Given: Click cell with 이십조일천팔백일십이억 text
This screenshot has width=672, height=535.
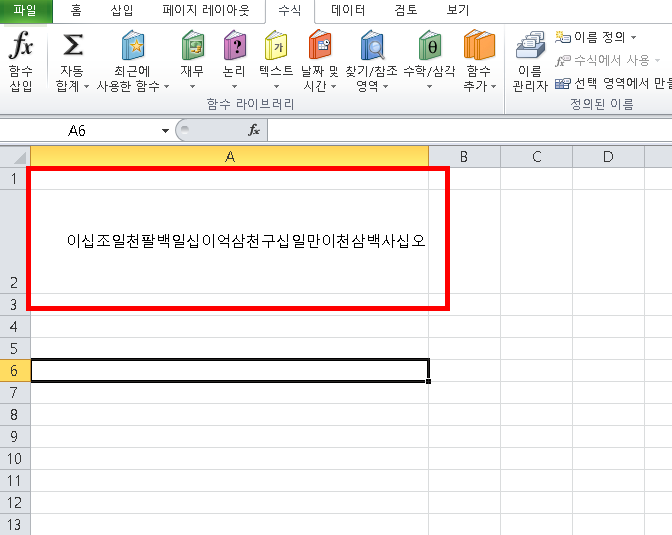Looking at the screenshot, I should (x=230, y=241).
